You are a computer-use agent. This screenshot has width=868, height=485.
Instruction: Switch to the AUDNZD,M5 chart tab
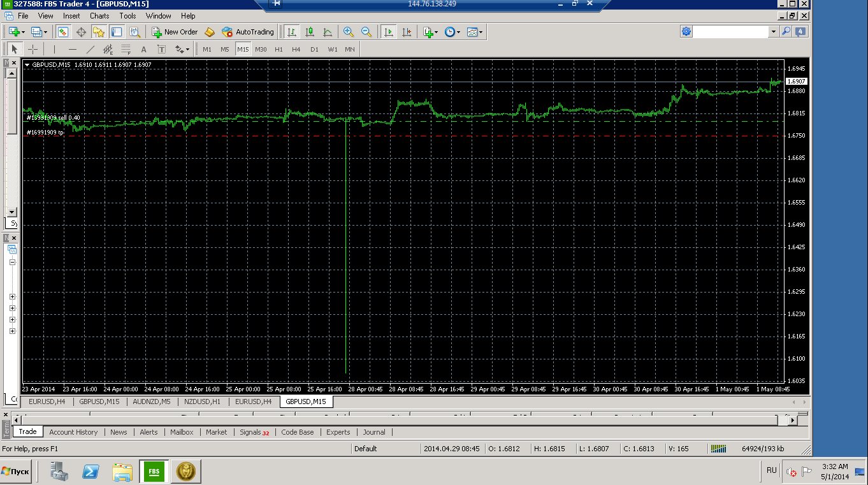click(151, 402)
